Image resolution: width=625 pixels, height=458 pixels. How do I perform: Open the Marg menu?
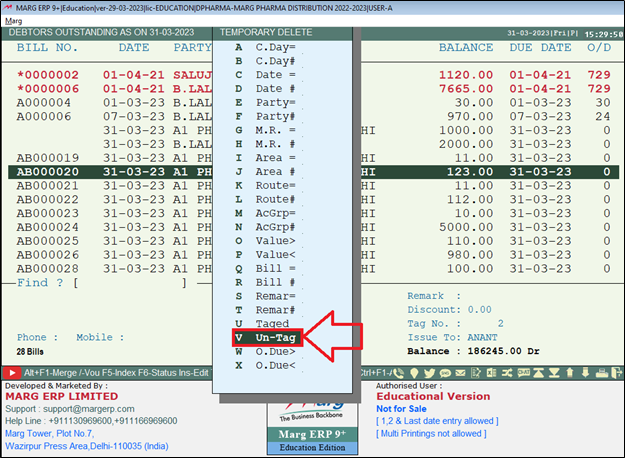(x=14, y=21)
